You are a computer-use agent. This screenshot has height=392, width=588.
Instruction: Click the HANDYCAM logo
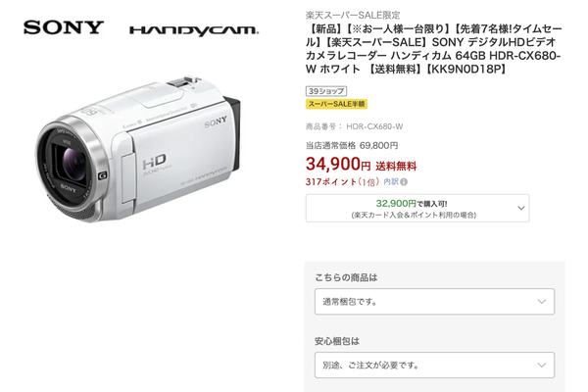coord(194,30)
